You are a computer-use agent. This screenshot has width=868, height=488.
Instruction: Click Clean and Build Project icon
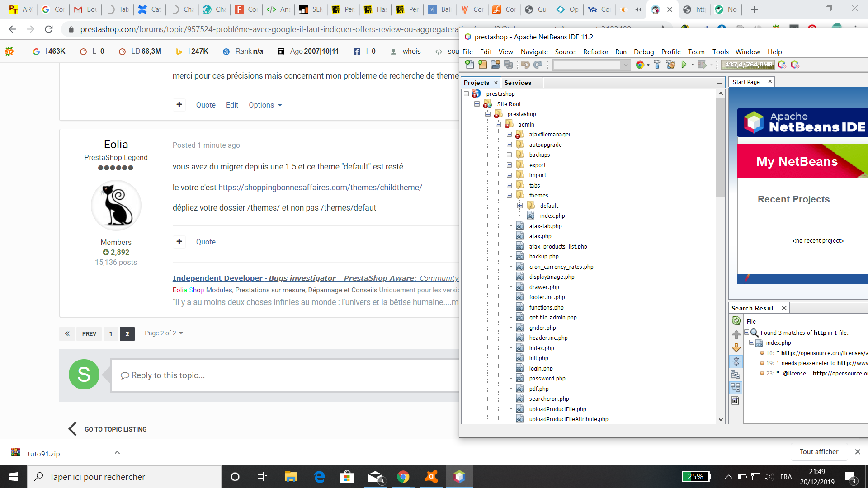coord(670,65)
